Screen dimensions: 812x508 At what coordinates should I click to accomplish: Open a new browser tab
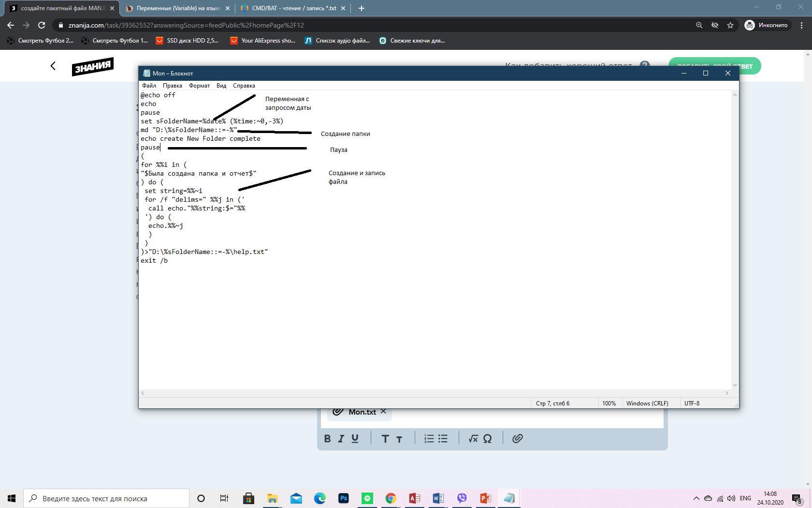362,8
